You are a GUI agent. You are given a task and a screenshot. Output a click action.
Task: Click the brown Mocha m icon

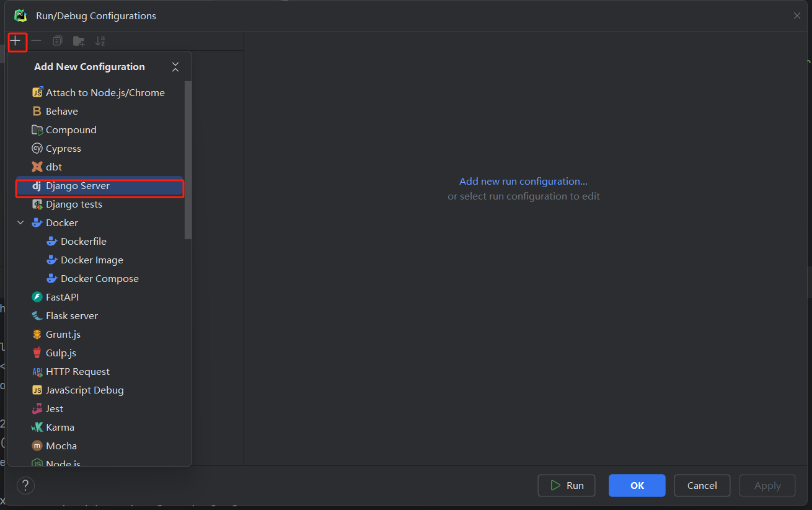coord(37,446)
